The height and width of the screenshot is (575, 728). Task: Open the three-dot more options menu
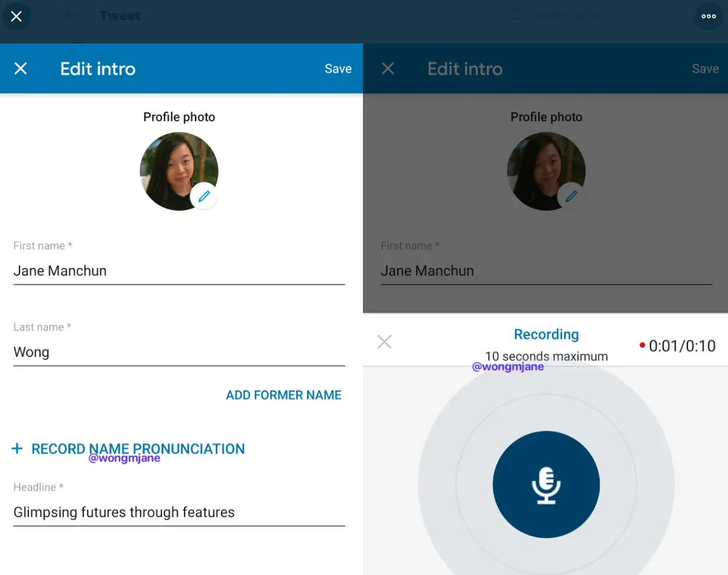707,16
